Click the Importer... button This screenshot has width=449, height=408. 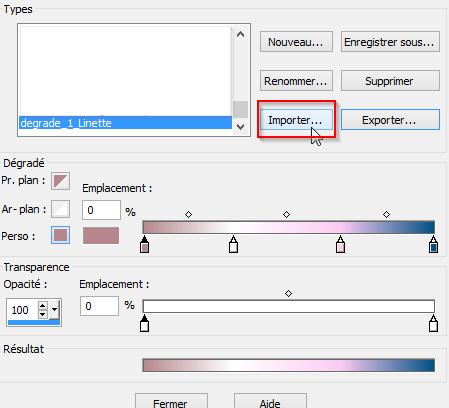point(296,120)
